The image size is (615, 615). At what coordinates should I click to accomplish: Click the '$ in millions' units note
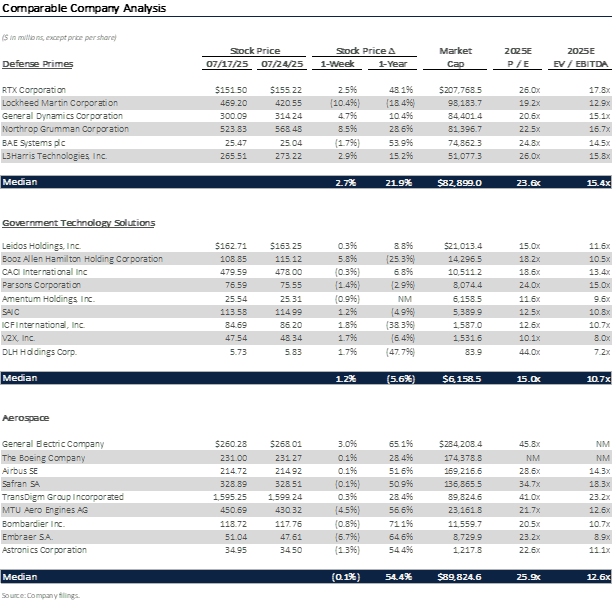(x=59, y=38)
